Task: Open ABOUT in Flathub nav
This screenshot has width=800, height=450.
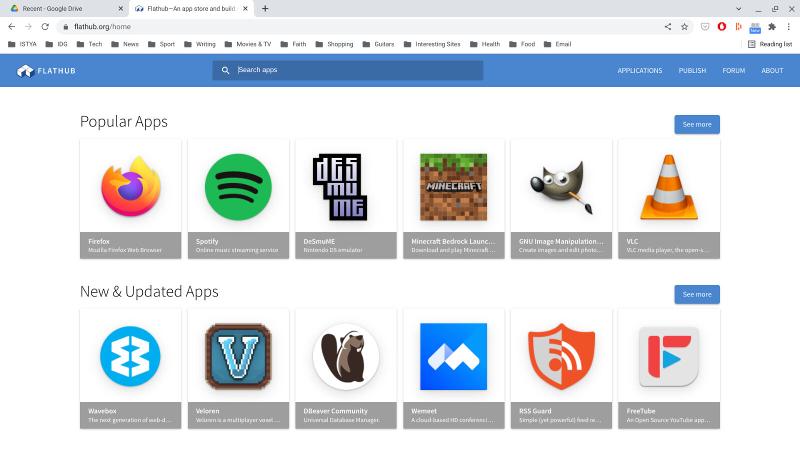Action: coord(772,70)
